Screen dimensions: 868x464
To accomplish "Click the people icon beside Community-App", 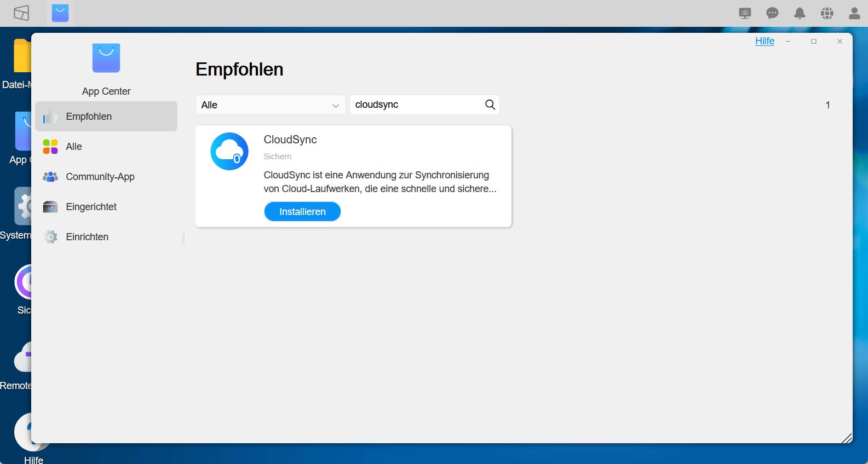I will [x=50, y=177].
